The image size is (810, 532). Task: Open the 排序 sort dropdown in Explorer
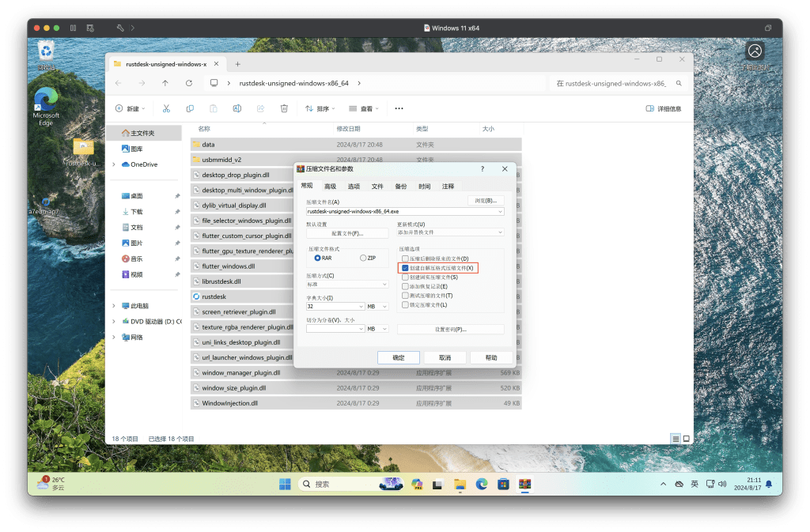[x=320, y=108]
